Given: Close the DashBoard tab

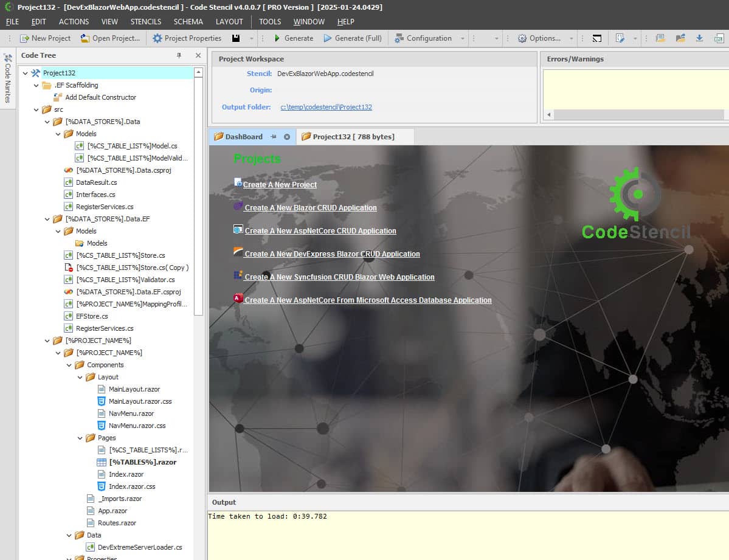Looking at the screenshot, I should pos(287,137).
